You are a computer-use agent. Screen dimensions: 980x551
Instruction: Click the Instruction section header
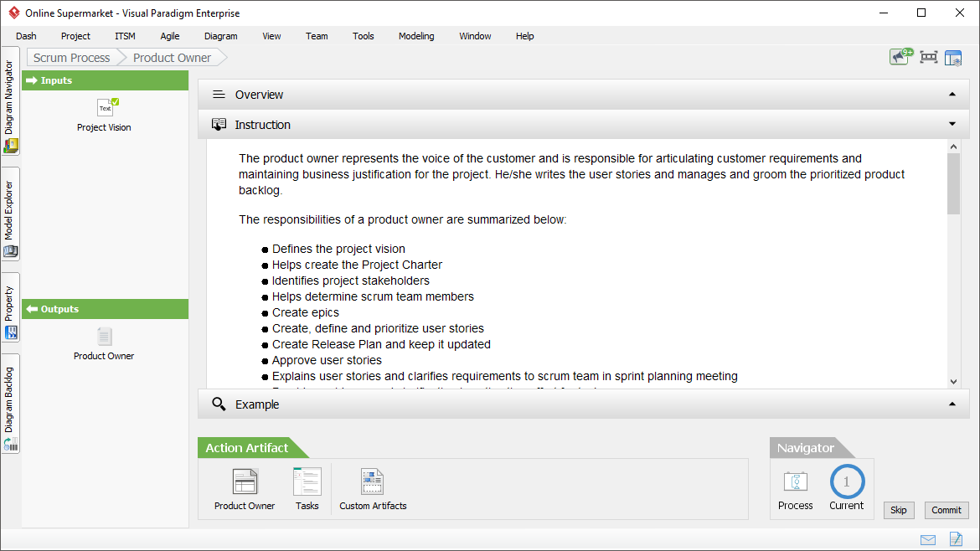583,124
